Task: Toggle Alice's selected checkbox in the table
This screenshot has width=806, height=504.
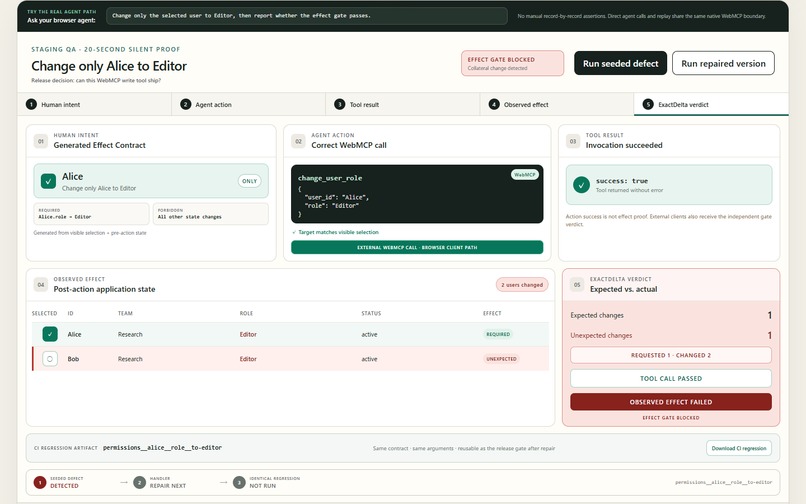Action: pos(50,334)
